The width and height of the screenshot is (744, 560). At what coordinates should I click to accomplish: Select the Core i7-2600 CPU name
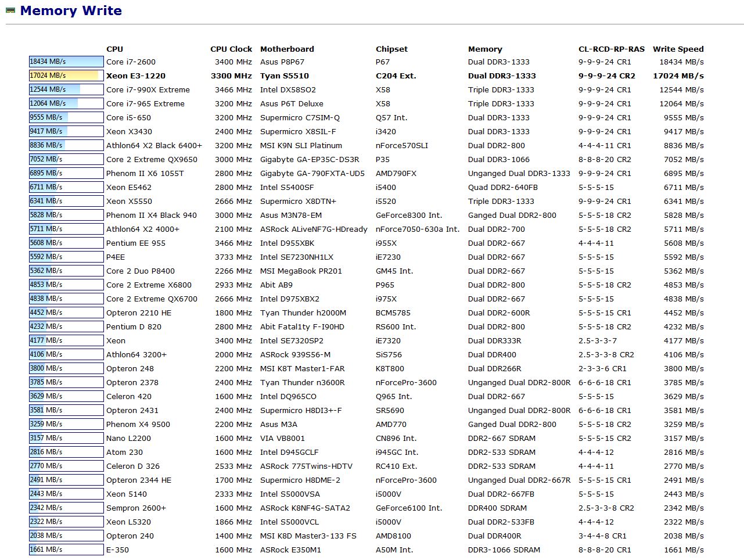click(131, 62)
